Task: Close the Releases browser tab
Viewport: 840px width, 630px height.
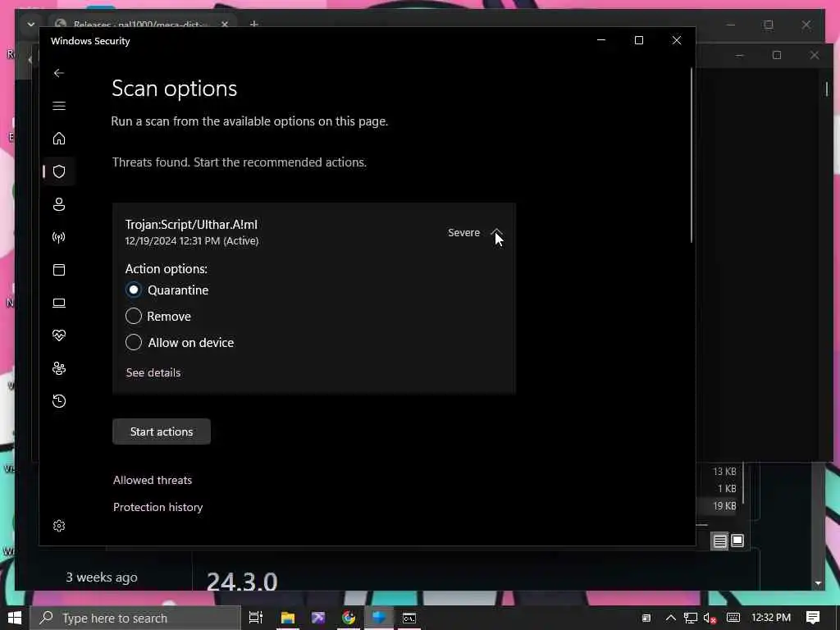Action: tap(225, 24)
